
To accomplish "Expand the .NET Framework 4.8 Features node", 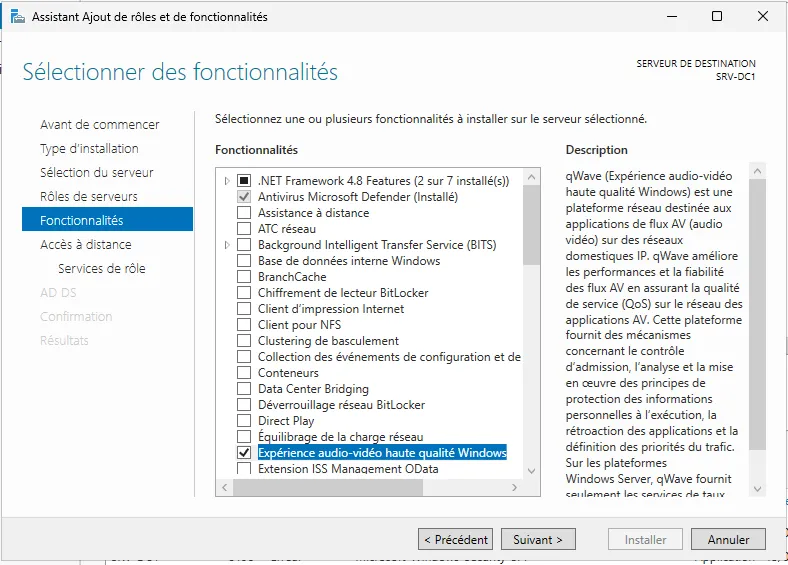I will click(228, 181).
